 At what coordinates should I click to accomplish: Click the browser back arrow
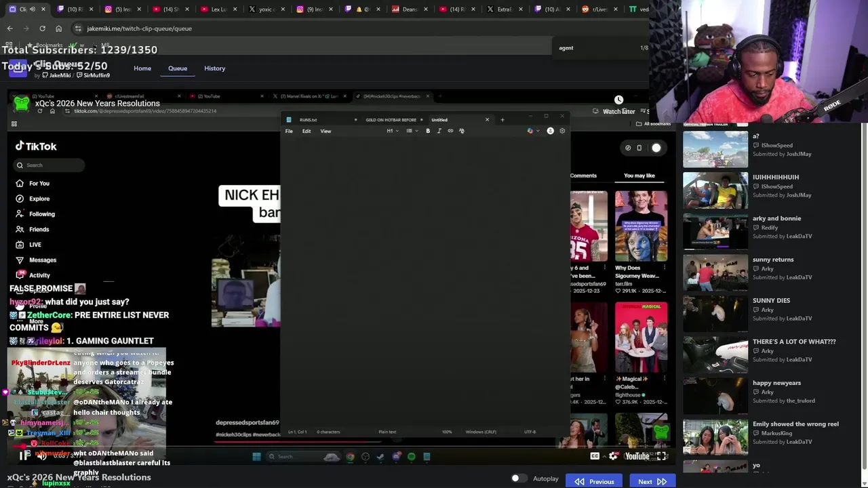click(x=9, y=28)
